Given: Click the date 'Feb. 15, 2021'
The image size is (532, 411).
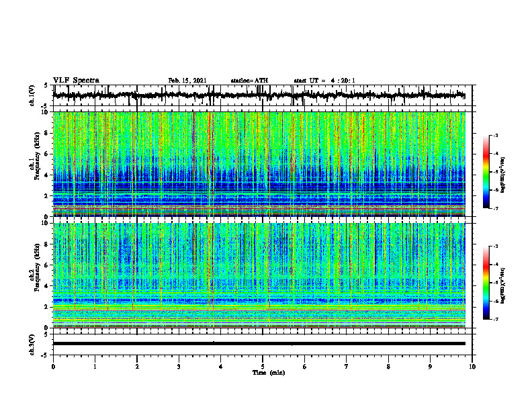Looking at the screenshot, I should 187,81.
